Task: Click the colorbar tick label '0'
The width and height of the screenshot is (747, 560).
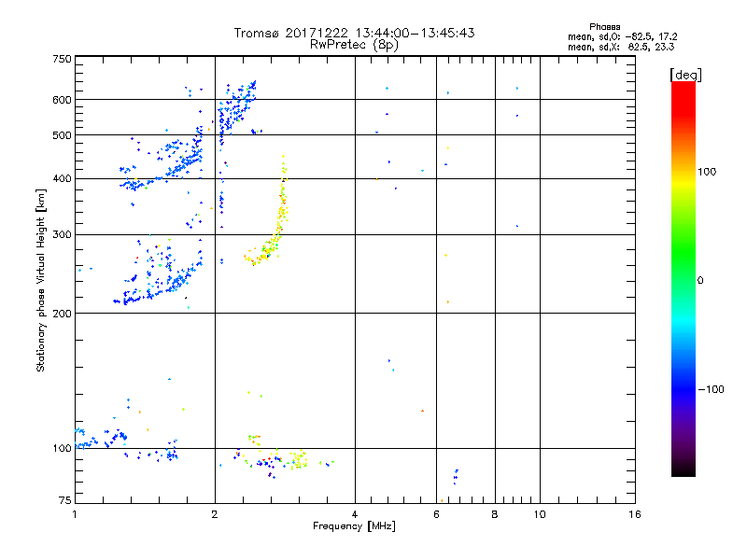Action: click(700, 280)
